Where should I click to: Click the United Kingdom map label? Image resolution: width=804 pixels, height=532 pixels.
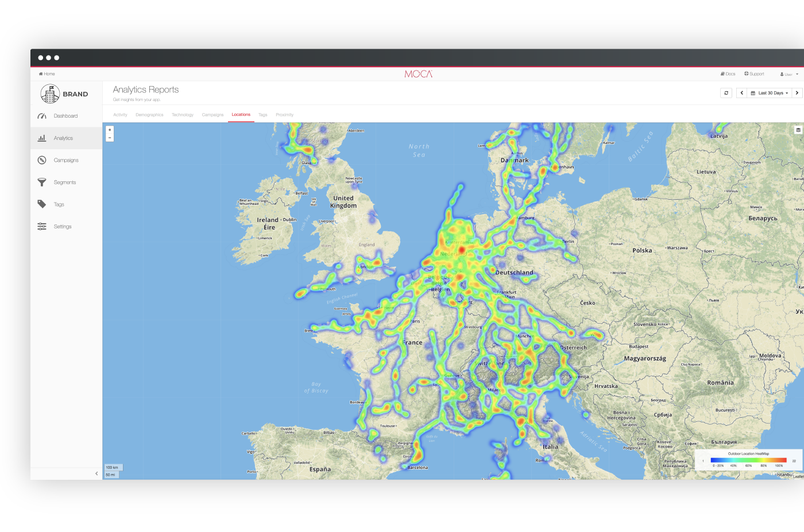(x=343, y=202)
